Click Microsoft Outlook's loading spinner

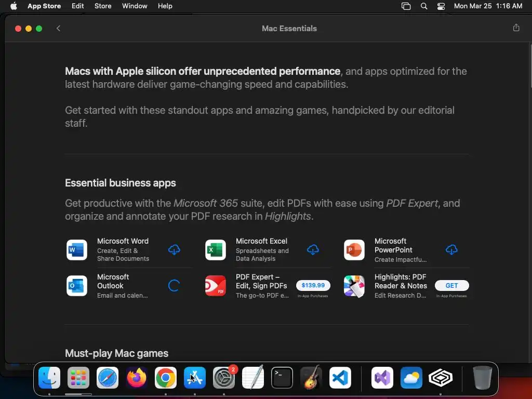(x=174, y=286)
